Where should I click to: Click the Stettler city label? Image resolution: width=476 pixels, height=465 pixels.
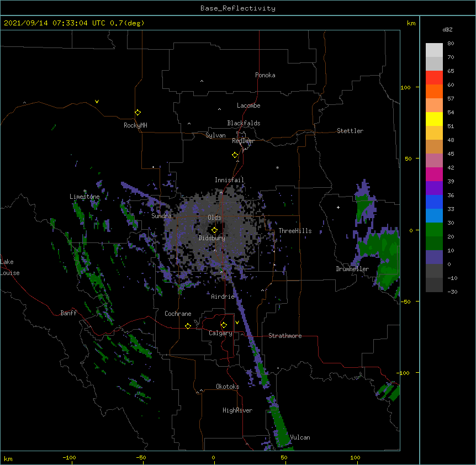click(x=350, y=131)
